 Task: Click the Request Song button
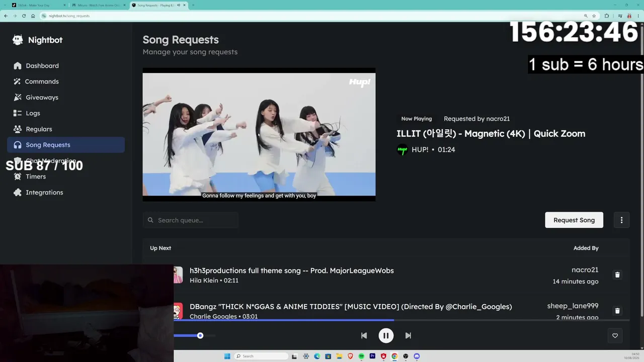pos(574,220)
